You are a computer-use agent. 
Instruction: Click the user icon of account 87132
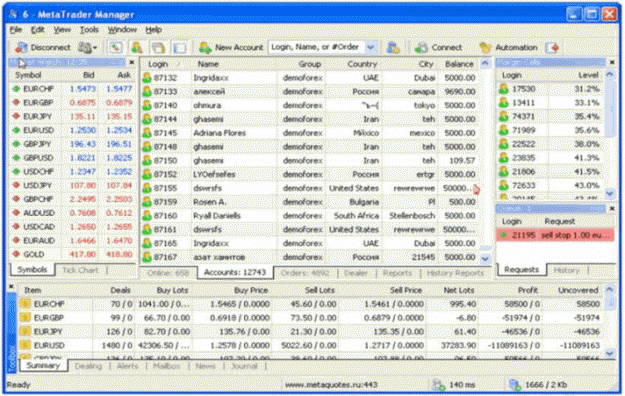(147, 78)
